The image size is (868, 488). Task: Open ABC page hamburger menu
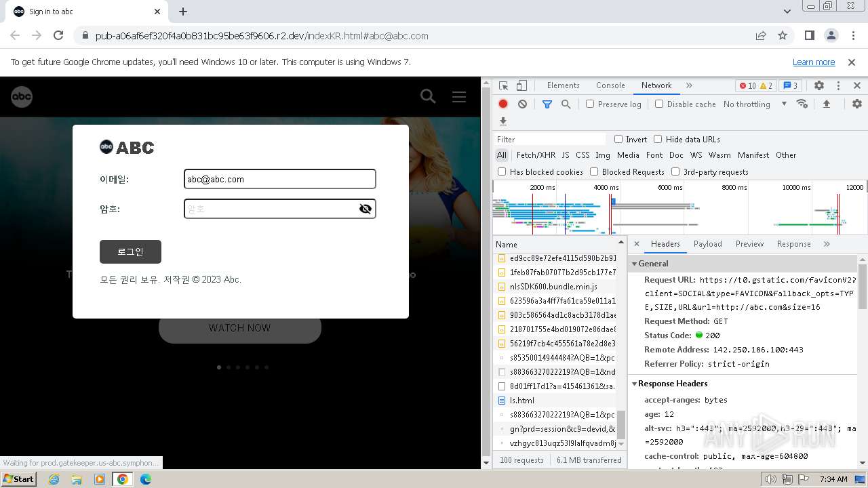pyautogui.click(x=459, y=97)
